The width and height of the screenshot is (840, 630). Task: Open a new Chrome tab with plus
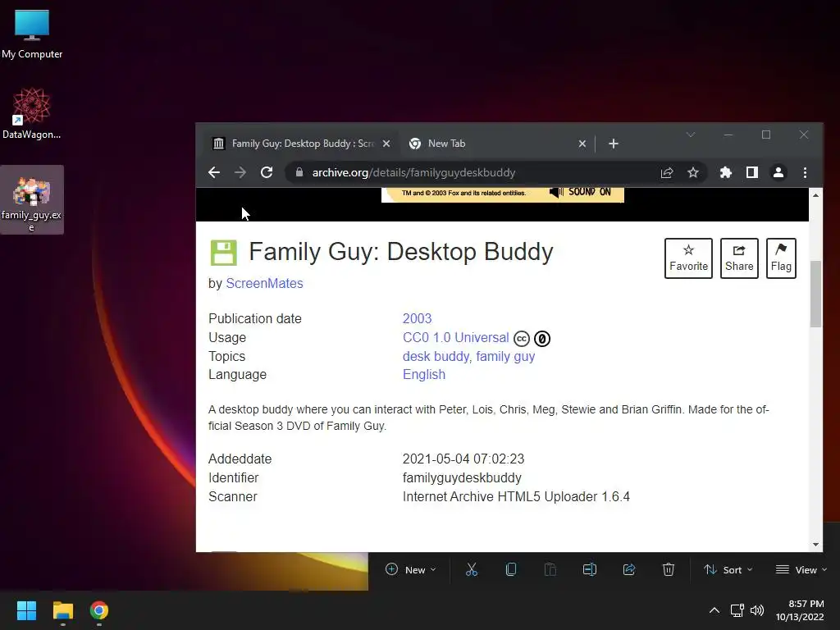coord(614,144)
